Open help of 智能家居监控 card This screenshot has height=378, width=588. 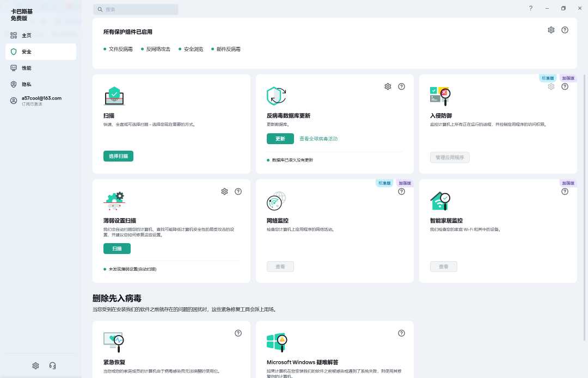pyautogui.click(x=565, y=191)
